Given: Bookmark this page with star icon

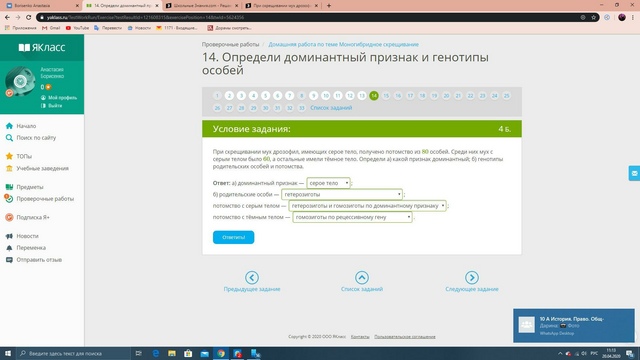Looking at the screenshot, I should coord(593,18).
